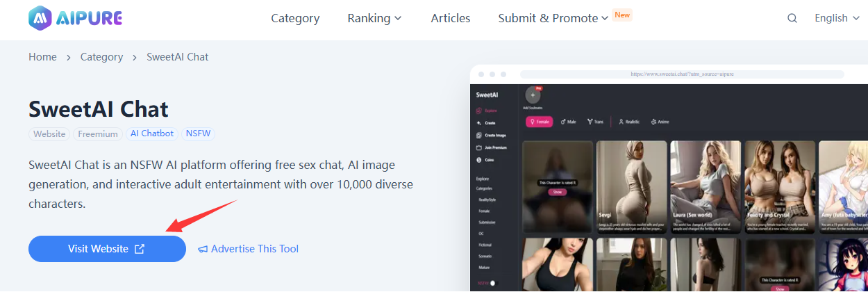Select the Anime filter in preview

[x=660, y=121]
